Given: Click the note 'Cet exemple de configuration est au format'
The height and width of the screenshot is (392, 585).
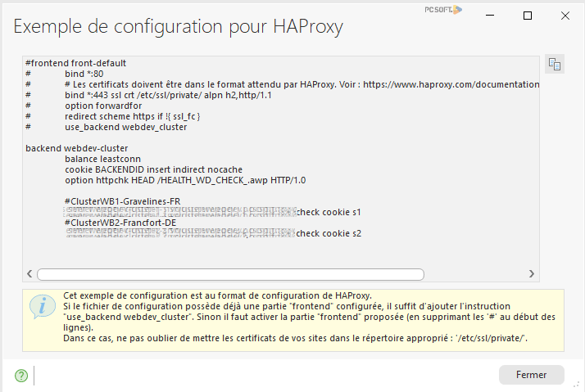Looking at the screenshot, I should [217, 295].
